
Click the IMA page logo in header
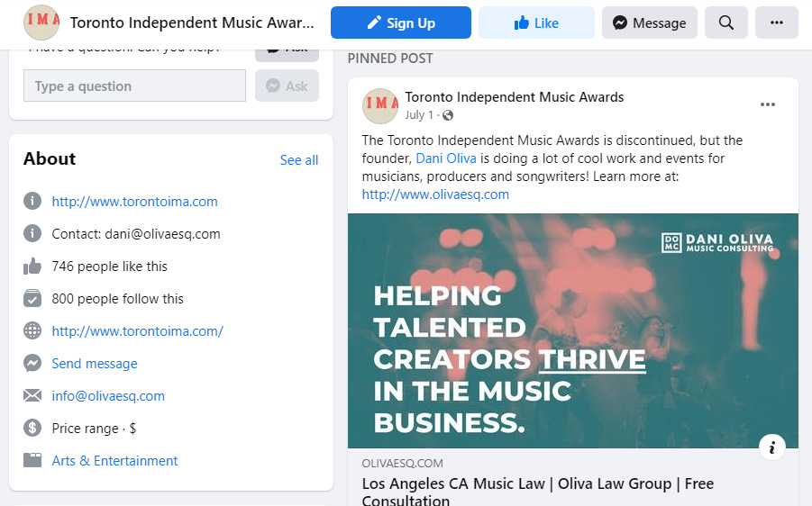pos(41,23)
